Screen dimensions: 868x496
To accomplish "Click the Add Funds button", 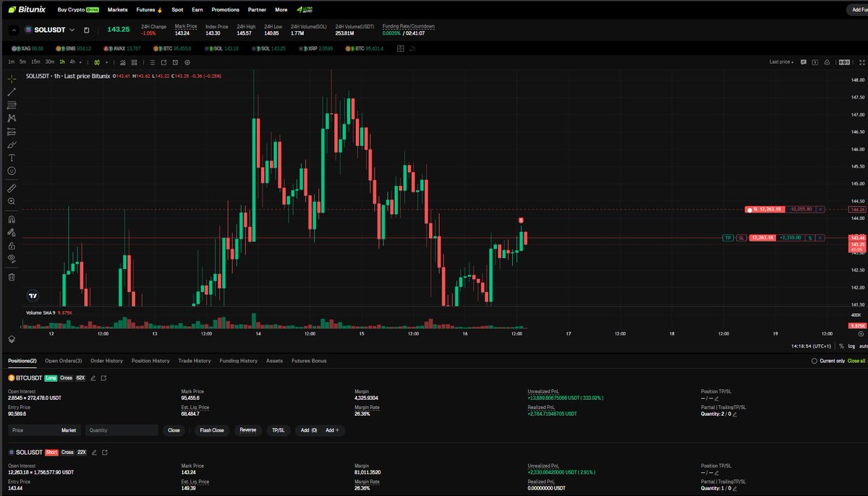I will pos(856,10).
